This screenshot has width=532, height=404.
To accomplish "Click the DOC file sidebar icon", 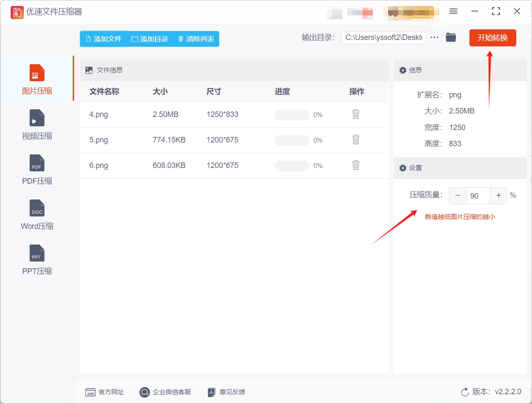I will pyautogui.click(x=37, y=208).
